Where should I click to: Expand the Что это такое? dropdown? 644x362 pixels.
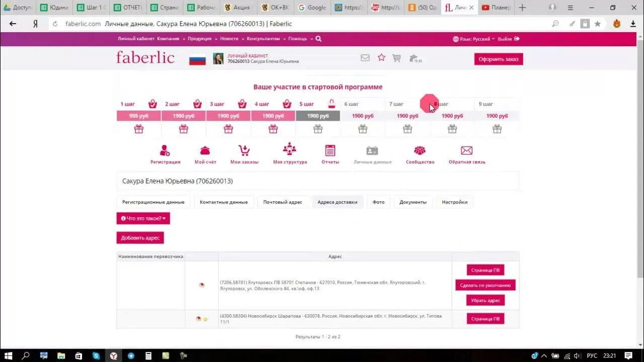coord(143,218)
